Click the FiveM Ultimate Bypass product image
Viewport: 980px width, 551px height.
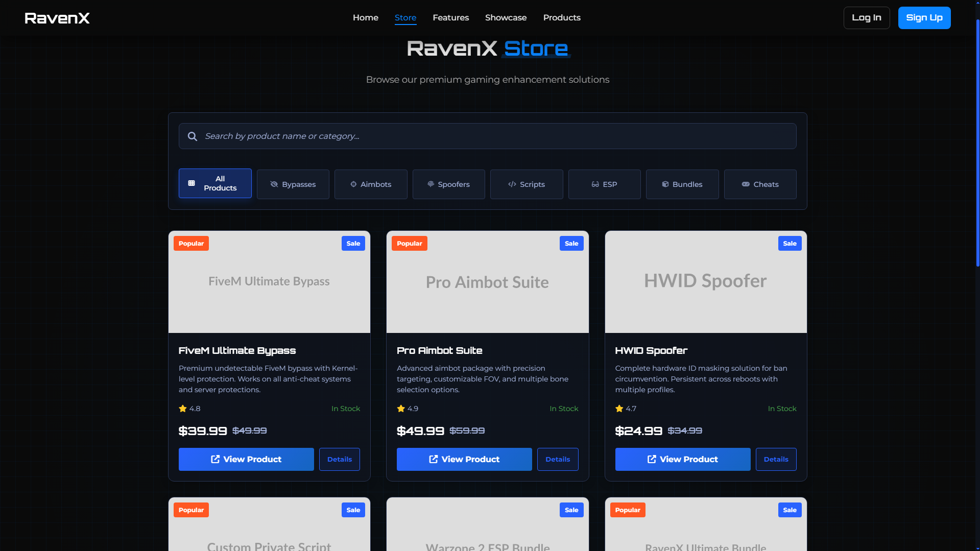pos(269,282)
